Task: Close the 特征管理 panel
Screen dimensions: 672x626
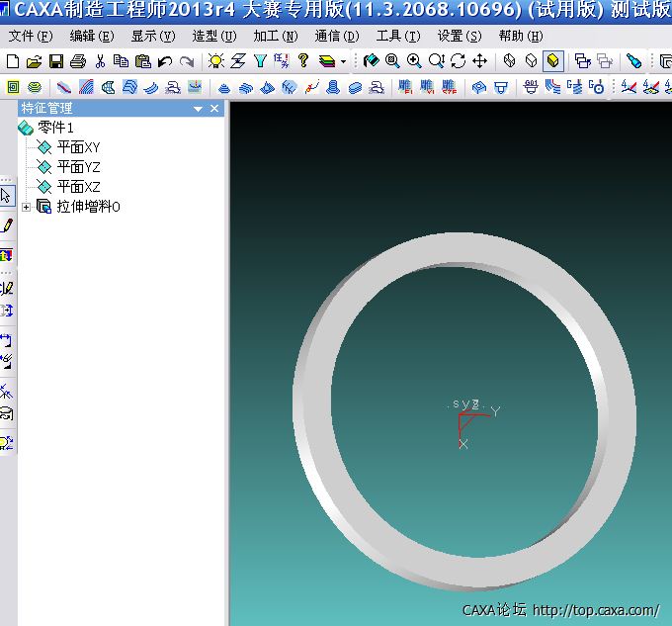Action: coord(214,109)
